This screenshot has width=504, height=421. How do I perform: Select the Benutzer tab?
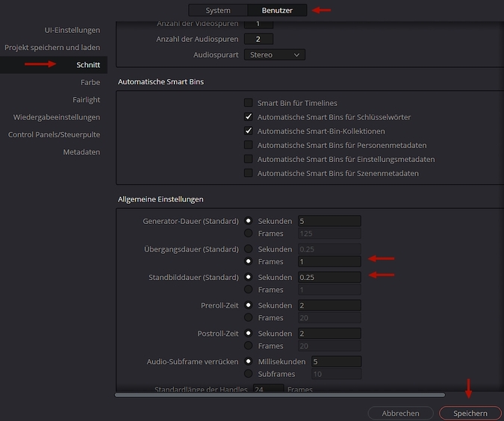click(277, 10)
